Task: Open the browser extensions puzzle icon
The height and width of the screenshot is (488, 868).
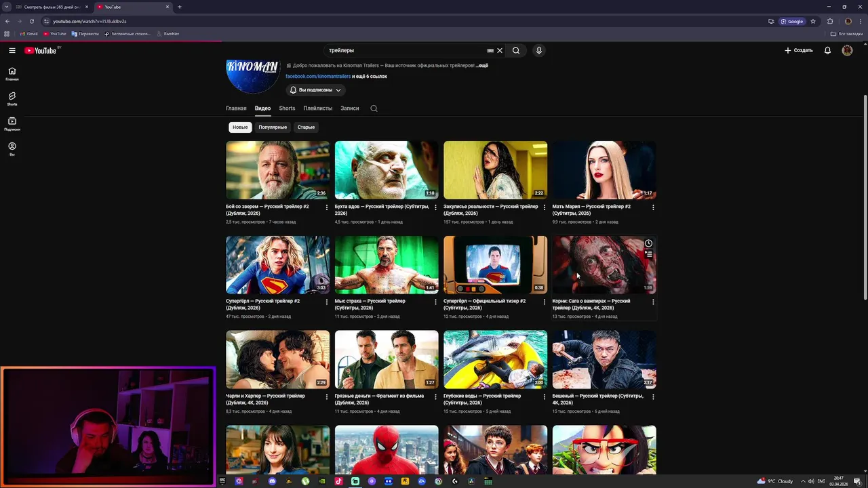Action: [x=830, y=21]
